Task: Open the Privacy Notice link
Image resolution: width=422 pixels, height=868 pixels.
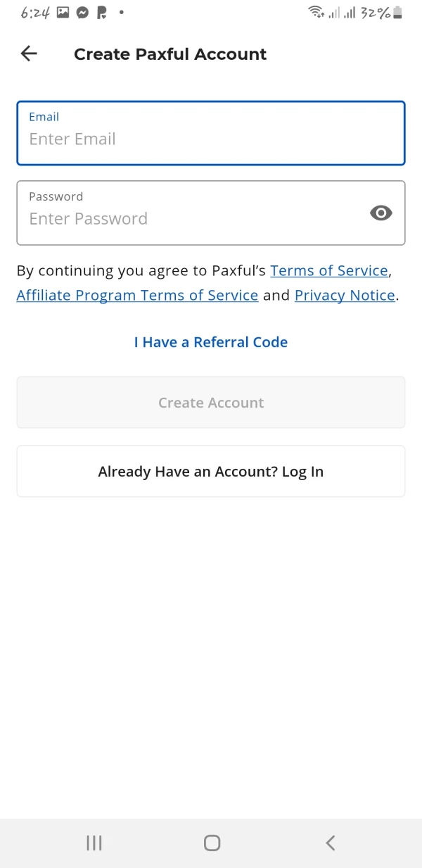Action: coord(345,296)
